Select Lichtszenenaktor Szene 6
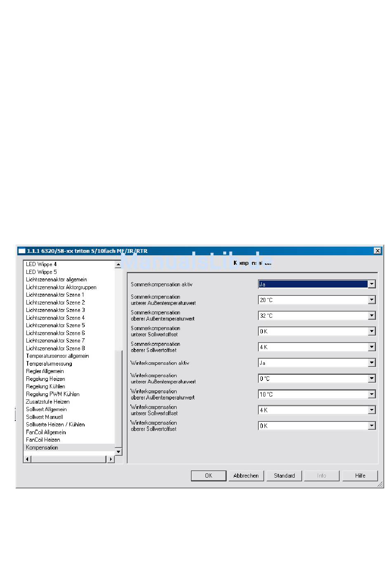Viewport: 392px width, 566px height. tap(55, 333)
